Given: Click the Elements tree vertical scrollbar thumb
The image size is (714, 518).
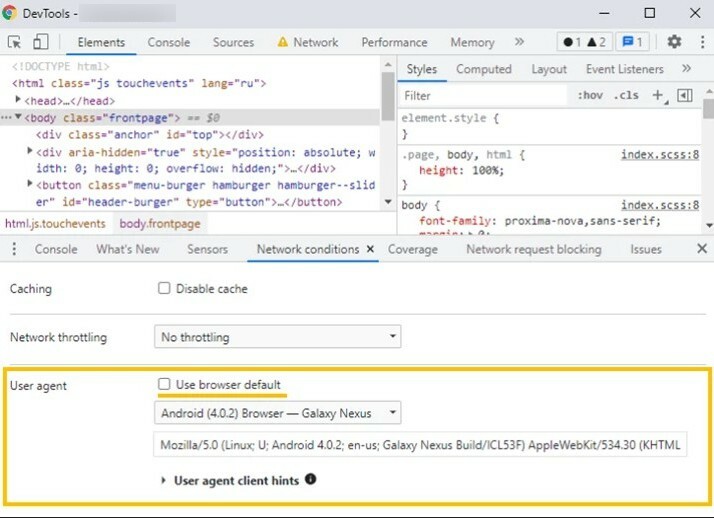Looking at the screenshot, I should point(388,96).
